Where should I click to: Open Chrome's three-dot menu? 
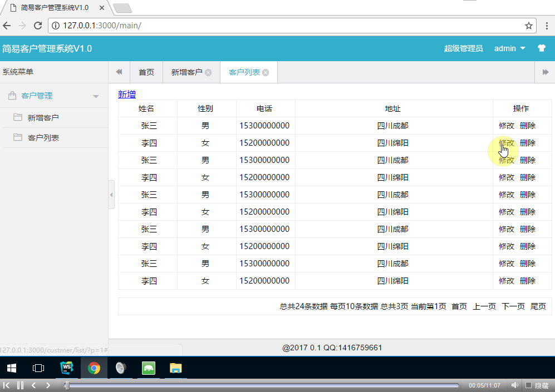pos(547,26)
